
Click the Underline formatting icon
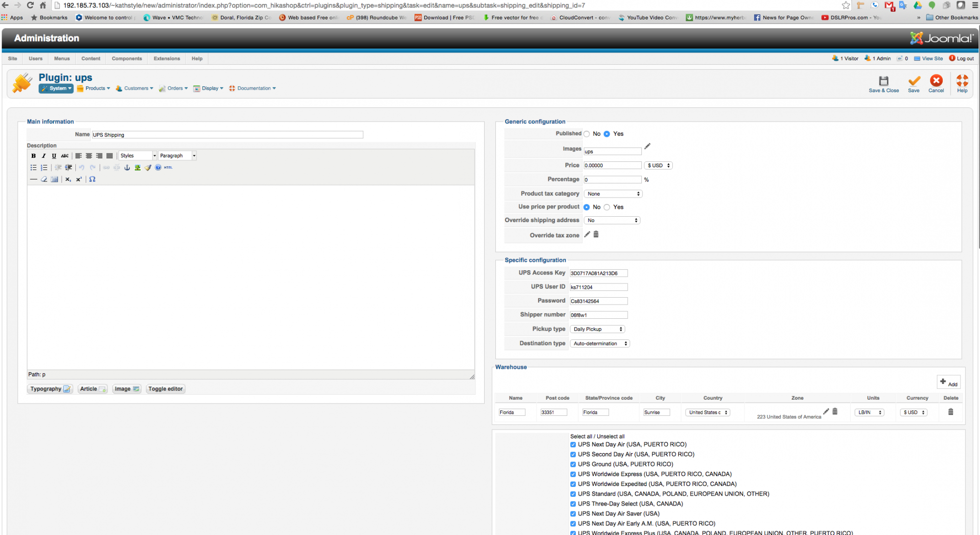click(54, 156)
